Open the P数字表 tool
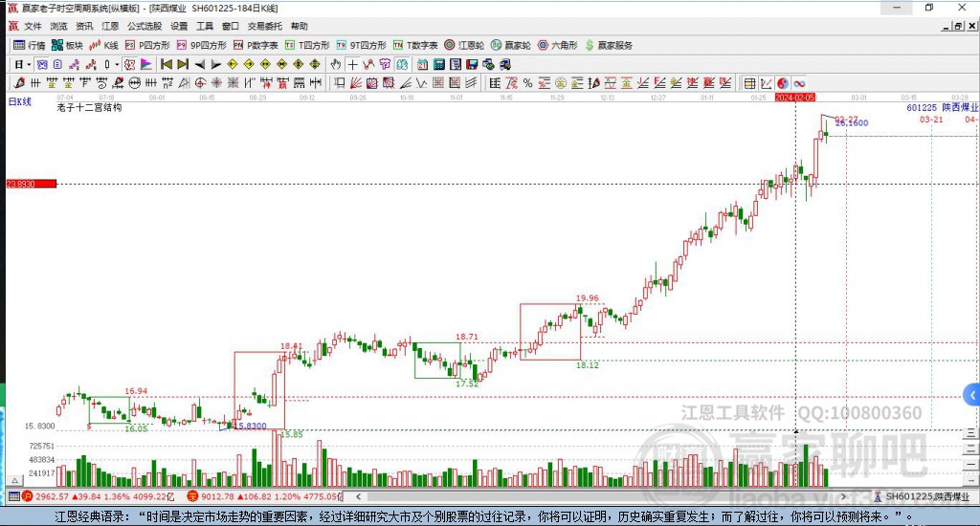 coord(256,45)
